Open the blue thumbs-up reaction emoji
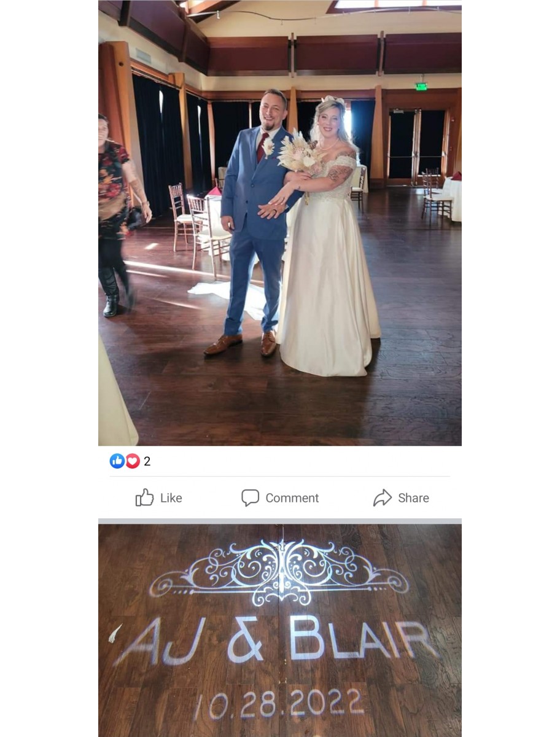This screenshot has height=737, width=560. tap(117, 461)
